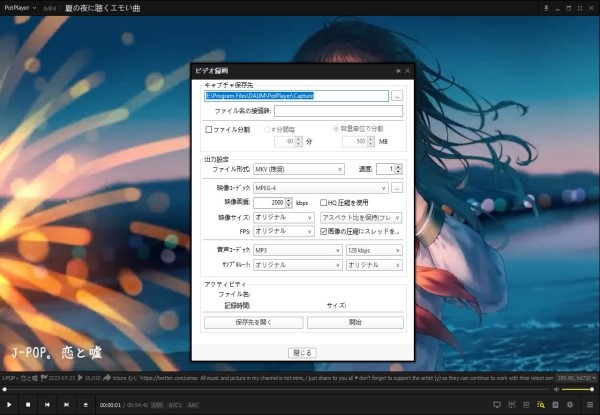Open the ファイル形式 dropdown showing MKV
Image resolution: width=600 pixels, height=415 pixels.
299,169
